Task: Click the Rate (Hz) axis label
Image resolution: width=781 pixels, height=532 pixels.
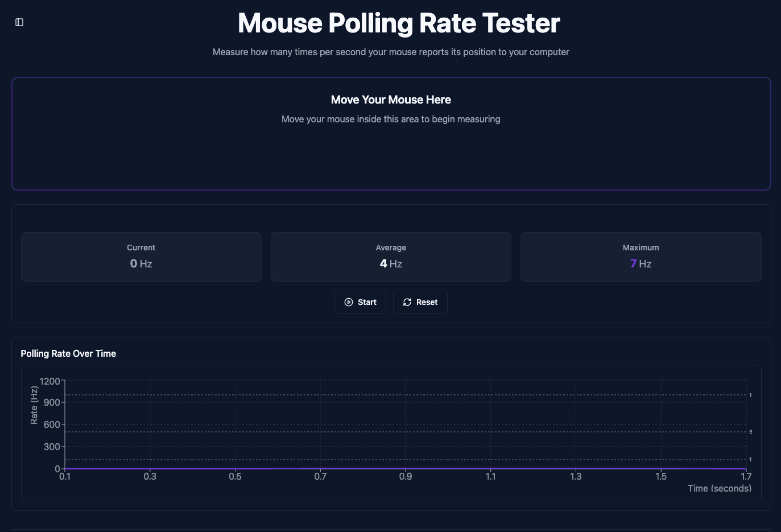Action: coord(34,405)
